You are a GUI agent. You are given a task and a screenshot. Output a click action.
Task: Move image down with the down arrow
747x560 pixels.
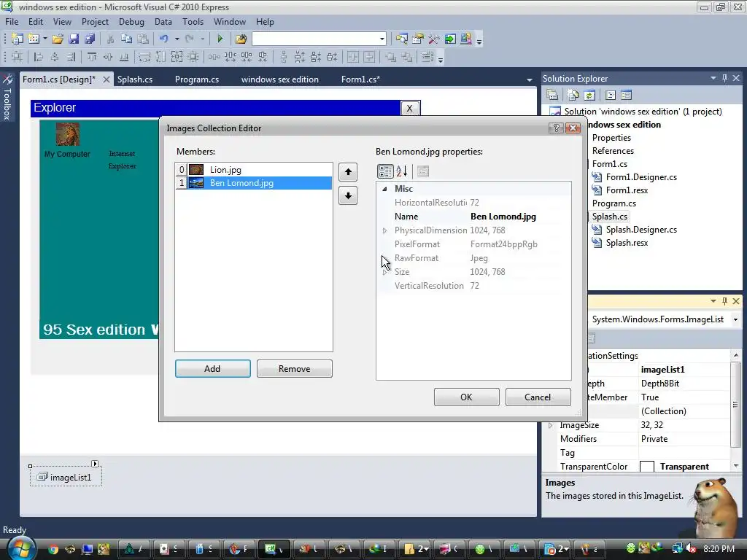click(x=348, y=195)
